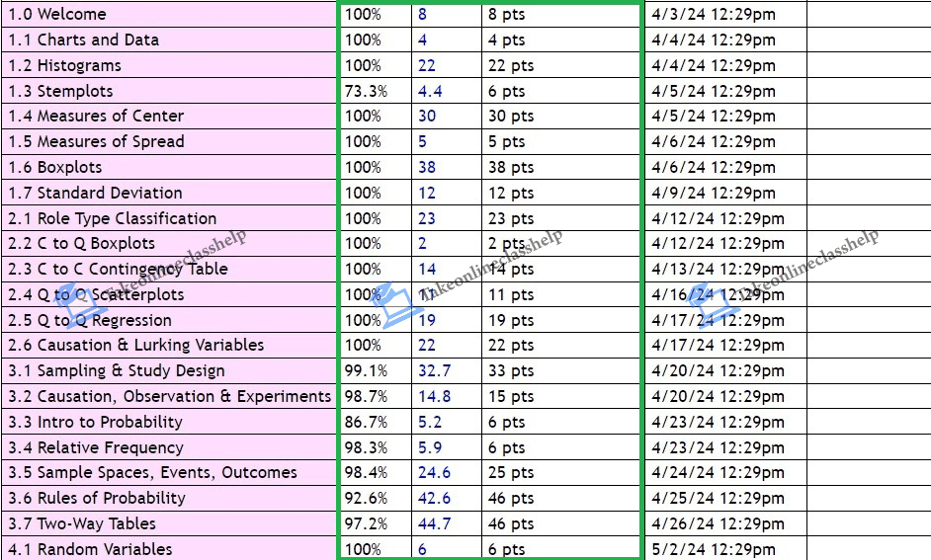The width and height of the screenshot is (931, 560).
Task: Click the score 38 for Boxplots
Action: point(427,167)
